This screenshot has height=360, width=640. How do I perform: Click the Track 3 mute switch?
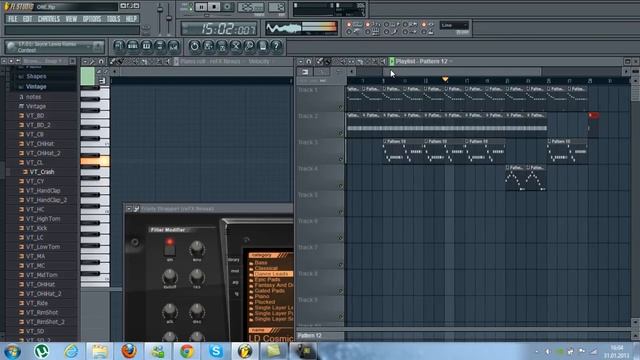[340, 159]
